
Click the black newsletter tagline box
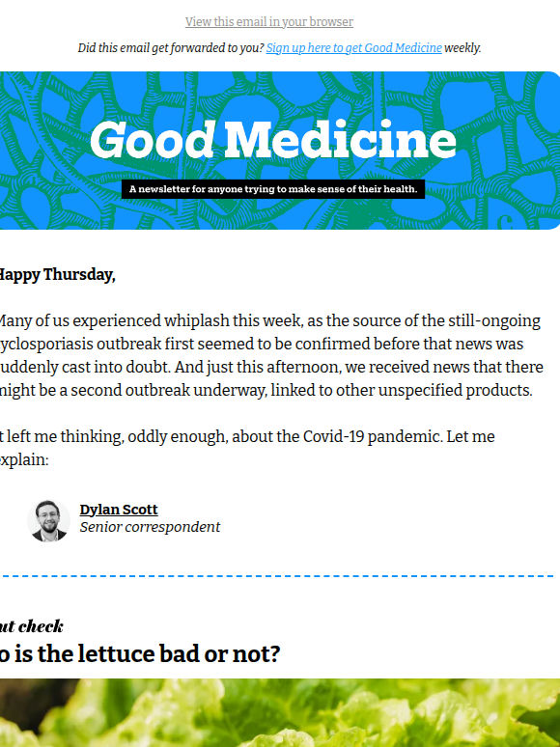click(273, 189)
